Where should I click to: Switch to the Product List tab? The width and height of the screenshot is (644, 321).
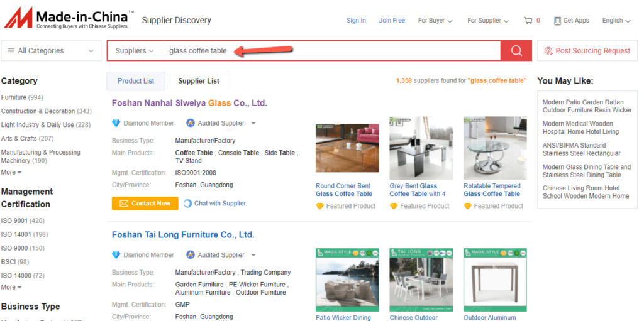pos(136,81)
